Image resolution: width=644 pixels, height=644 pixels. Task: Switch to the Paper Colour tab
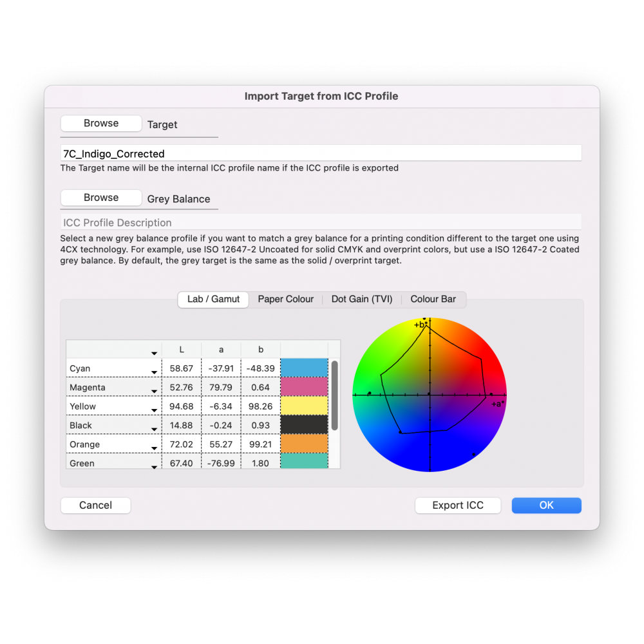click(x=286, y=299)
